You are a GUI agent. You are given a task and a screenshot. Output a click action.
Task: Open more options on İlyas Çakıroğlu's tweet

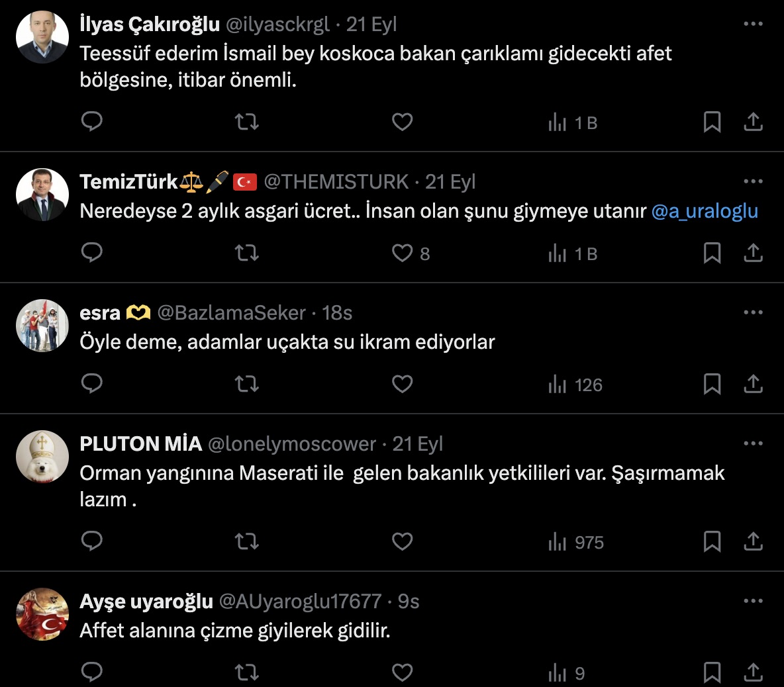753,24
